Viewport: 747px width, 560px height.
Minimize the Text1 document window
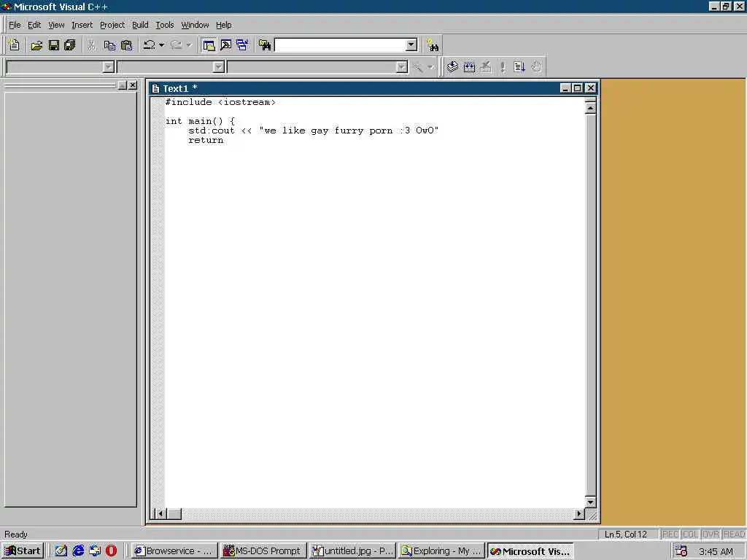[x=565, y=88]
